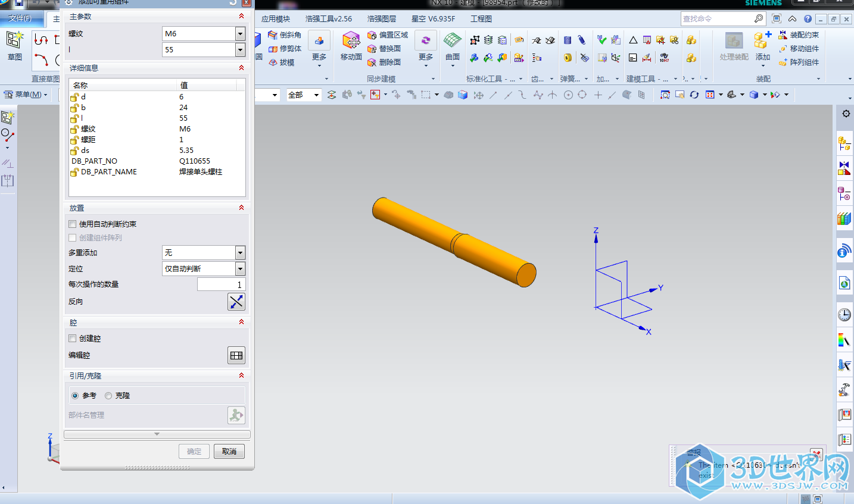The image size is (854, 504).
Task: Switch to the 浩强工具v2.56 tab
Action: point(329,19)
